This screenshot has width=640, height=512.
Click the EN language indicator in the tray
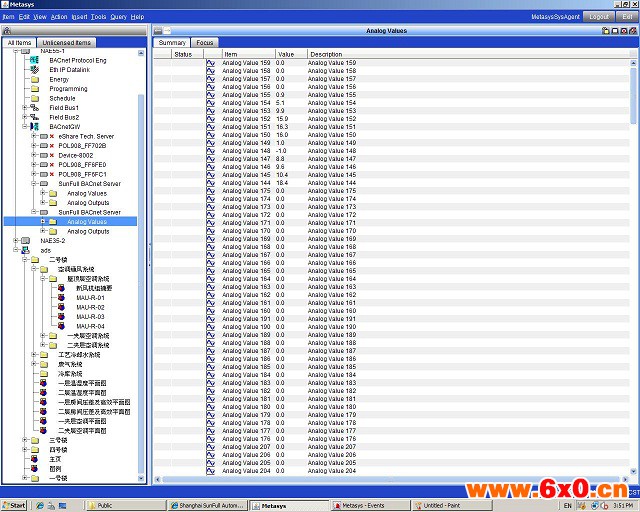pyautogui.click(x=568, y=505)
